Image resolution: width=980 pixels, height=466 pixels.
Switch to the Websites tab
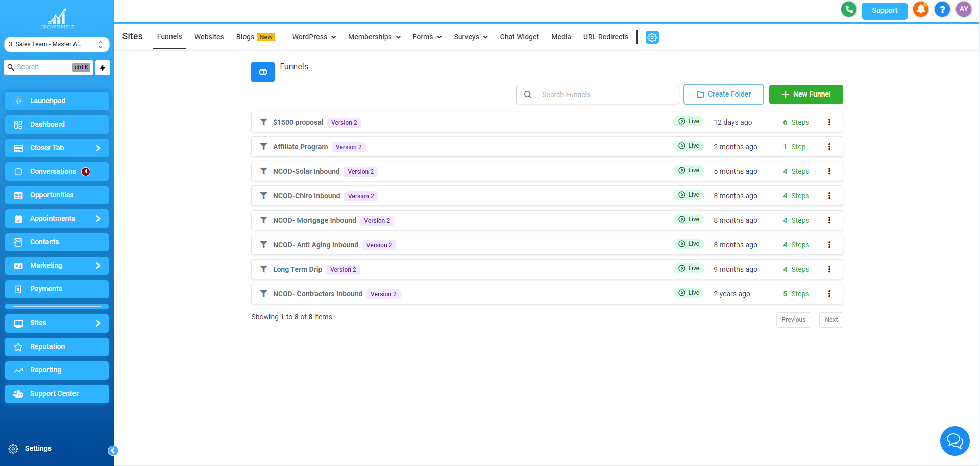tap(209, 37)
